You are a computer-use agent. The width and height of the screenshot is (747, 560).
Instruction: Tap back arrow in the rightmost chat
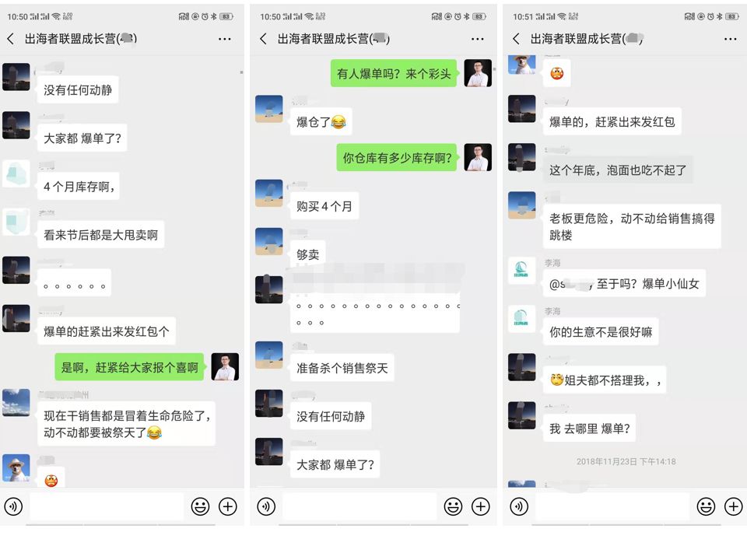click(517, 39)
